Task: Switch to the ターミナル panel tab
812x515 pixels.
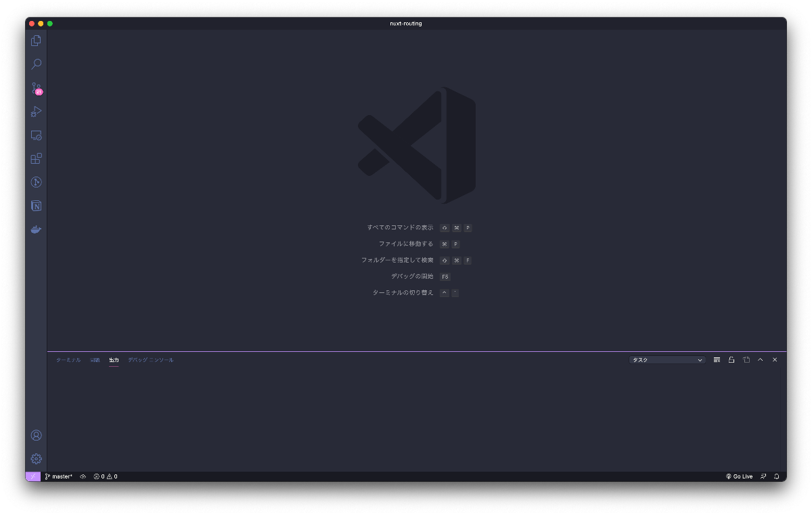Action: click(68, 360)
